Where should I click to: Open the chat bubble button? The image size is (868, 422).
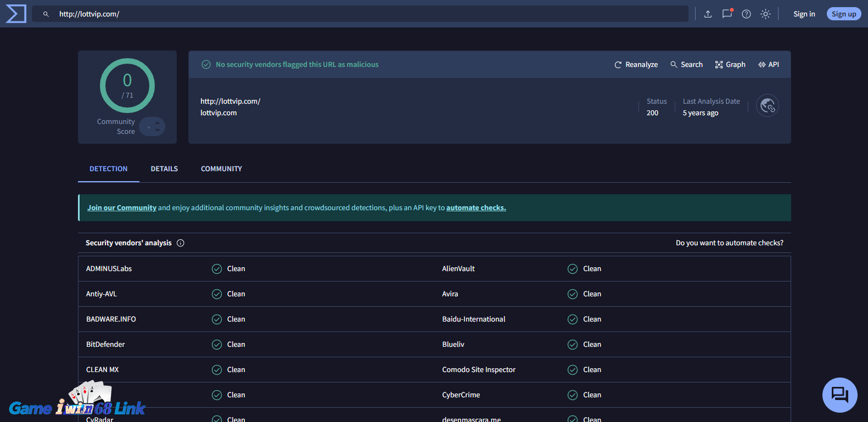pyautogui.click(x=840, y=395)
